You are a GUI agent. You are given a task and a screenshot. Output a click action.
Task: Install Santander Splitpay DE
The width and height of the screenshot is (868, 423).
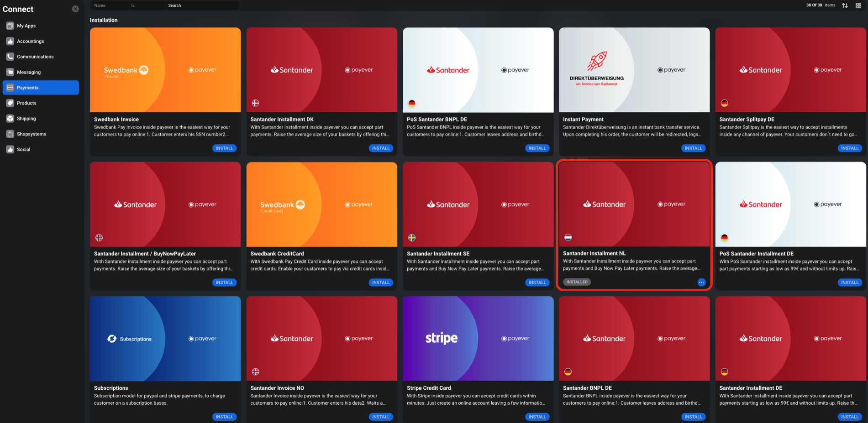click(850, 148)
